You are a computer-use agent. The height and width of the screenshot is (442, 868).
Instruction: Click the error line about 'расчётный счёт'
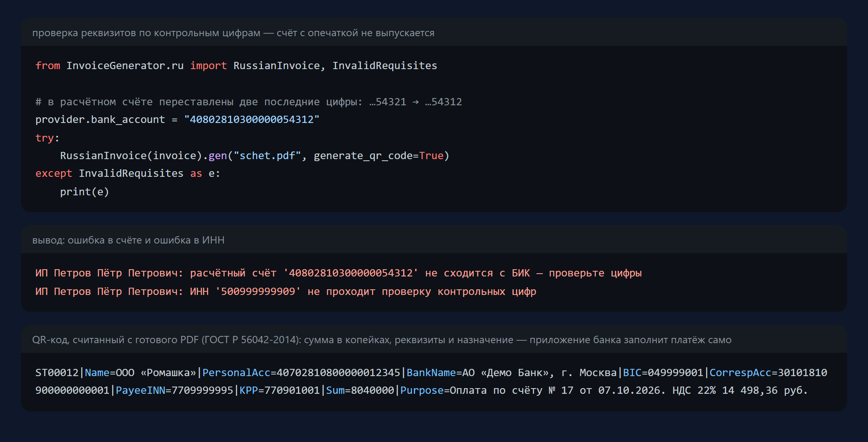338,273
